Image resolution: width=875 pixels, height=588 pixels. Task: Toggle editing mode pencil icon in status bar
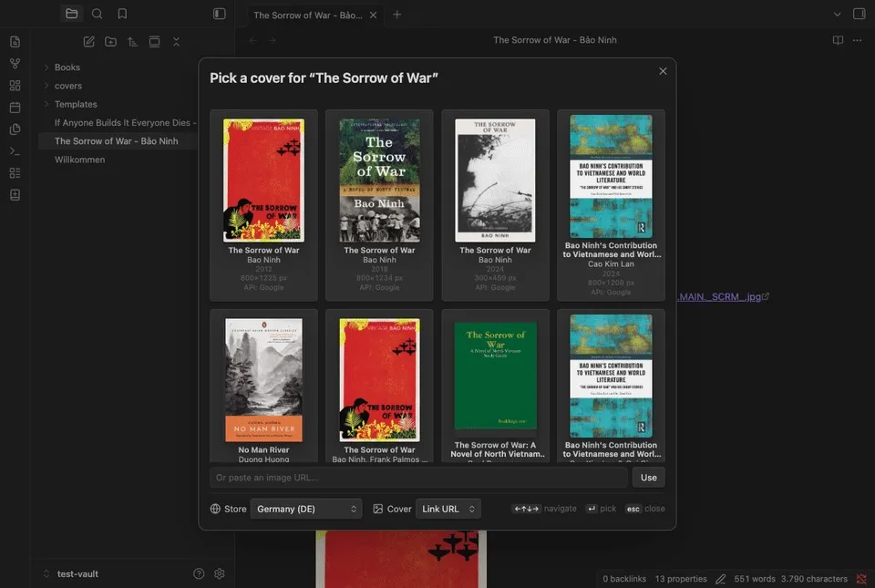point(720,579)
